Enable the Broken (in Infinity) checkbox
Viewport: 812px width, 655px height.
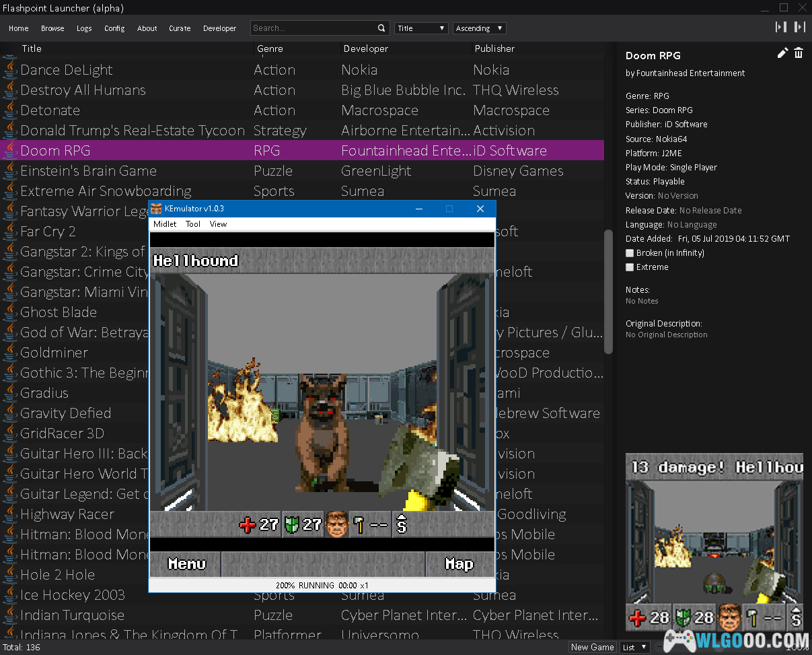point(630,253)
